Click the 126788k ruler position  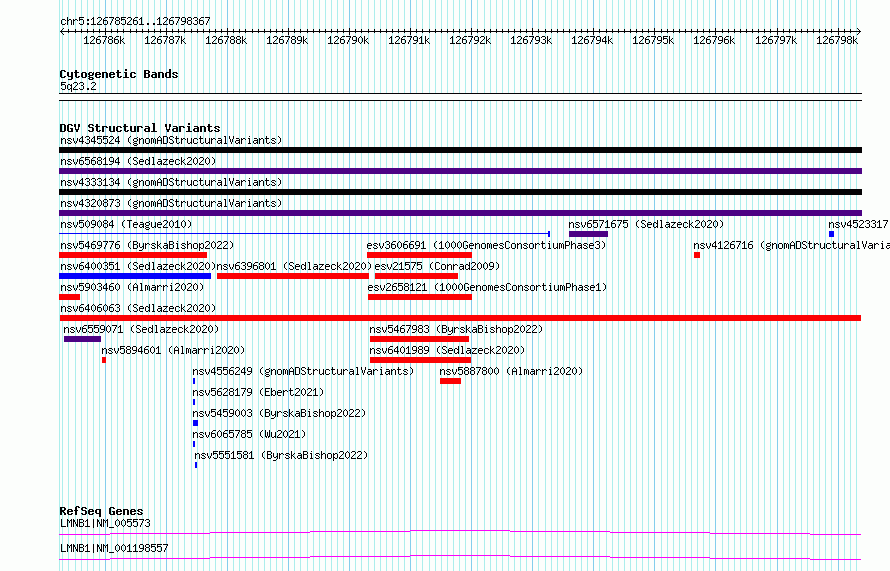(226, 40)
